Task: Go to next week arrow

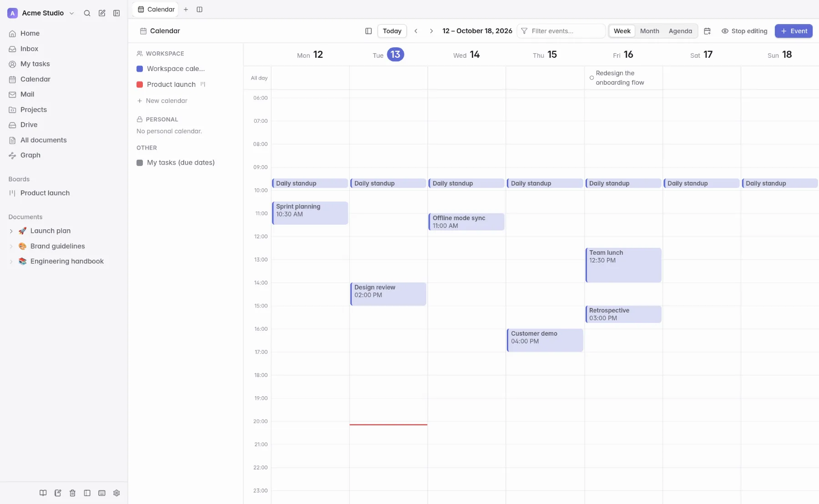Action: click(x=431, y=31)
